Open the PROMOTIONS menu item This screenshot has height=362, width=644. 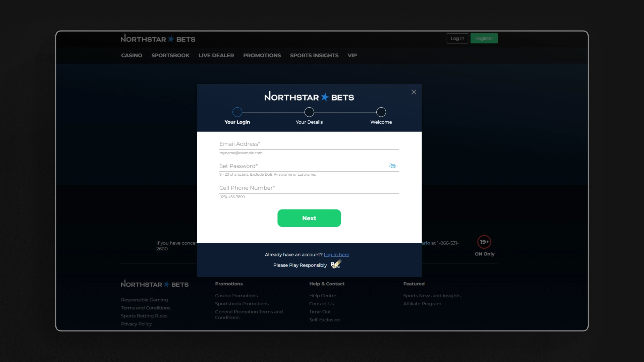point(262,55)
